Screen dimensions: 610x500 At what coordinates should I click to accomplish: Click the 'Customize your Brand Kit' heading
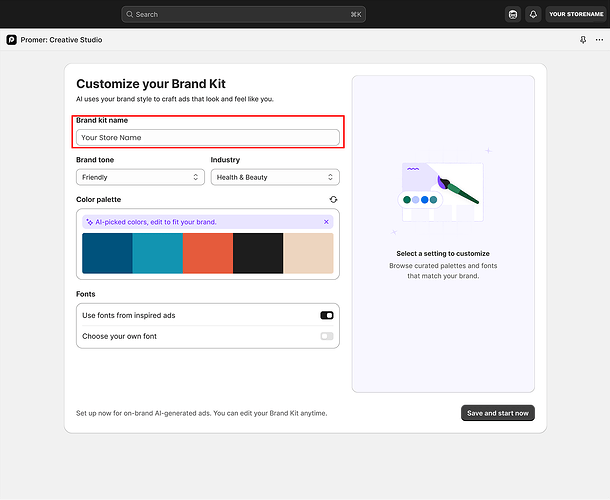[151, 84]
